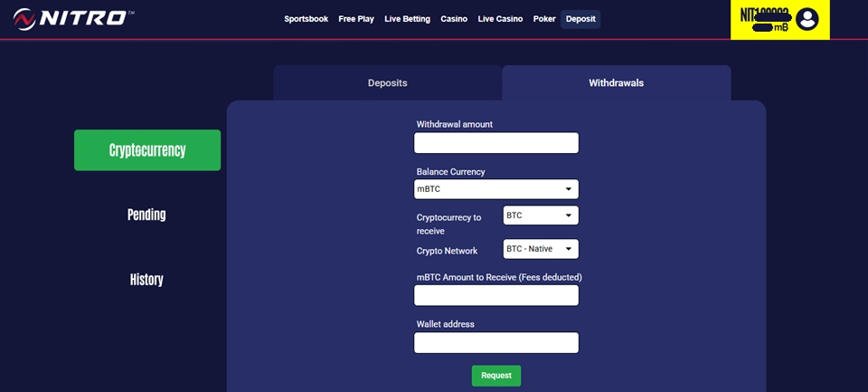Open Live Casino from navigation
Viewport: 868px width, 392px height.
500,19
